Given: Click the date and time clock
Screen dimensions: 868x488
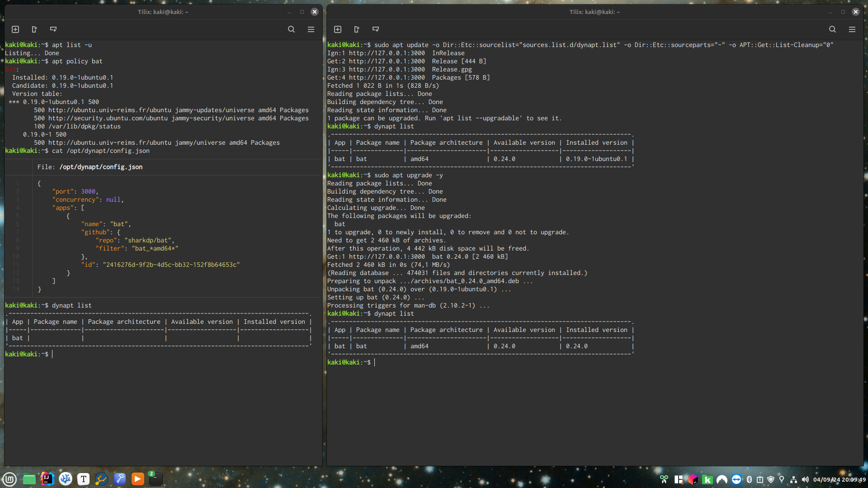Looking at the screenshot, I should (839, 479).
